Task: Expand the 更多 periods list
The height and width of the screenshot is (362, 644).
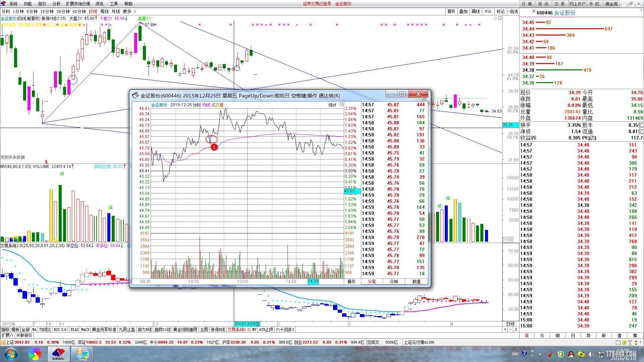Action: pos(129,11)
